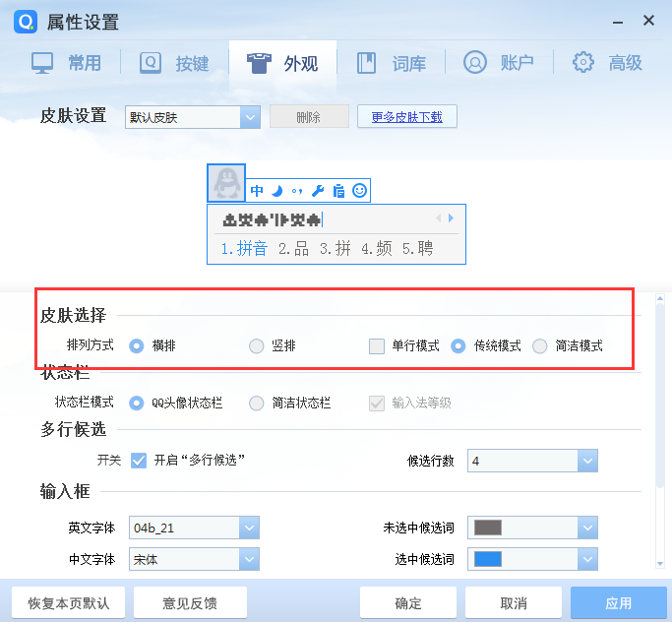
Task: Click the 恢复本页默认 button
Action: [69, 602]
